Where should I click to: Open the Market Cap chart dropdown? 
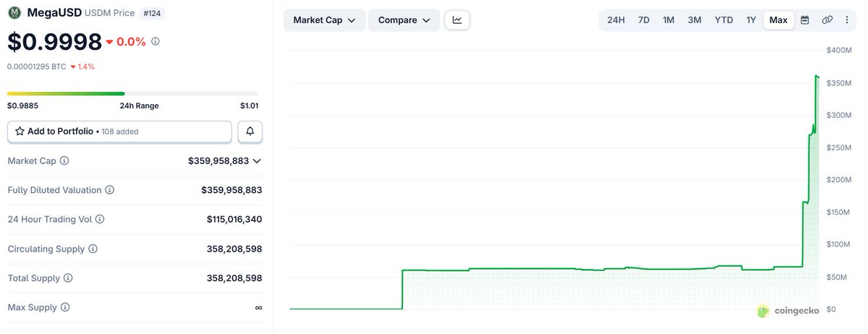pos(325,20)
